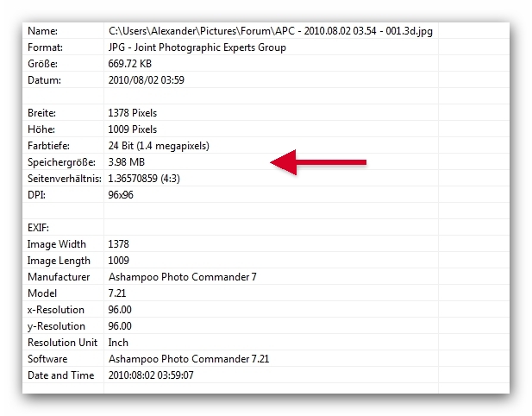Select the 669.72 KB size value

tap(130, 64)
